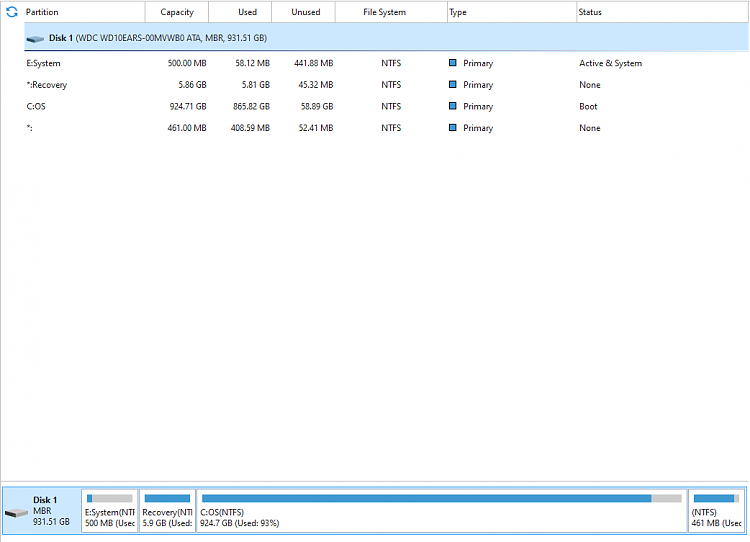Click the refresh icon beside Partition header
750x542 pixels.
[x=12, y=12]
